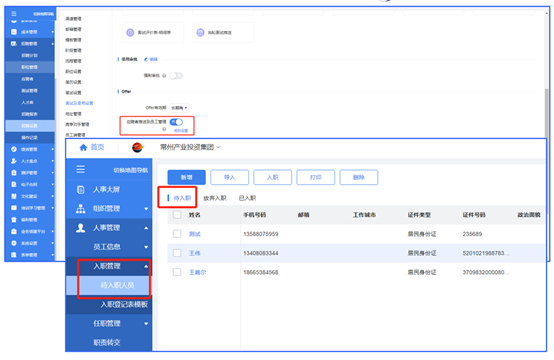Select 入职登记表模板 in the sidebar

click(x=124, y=305)
